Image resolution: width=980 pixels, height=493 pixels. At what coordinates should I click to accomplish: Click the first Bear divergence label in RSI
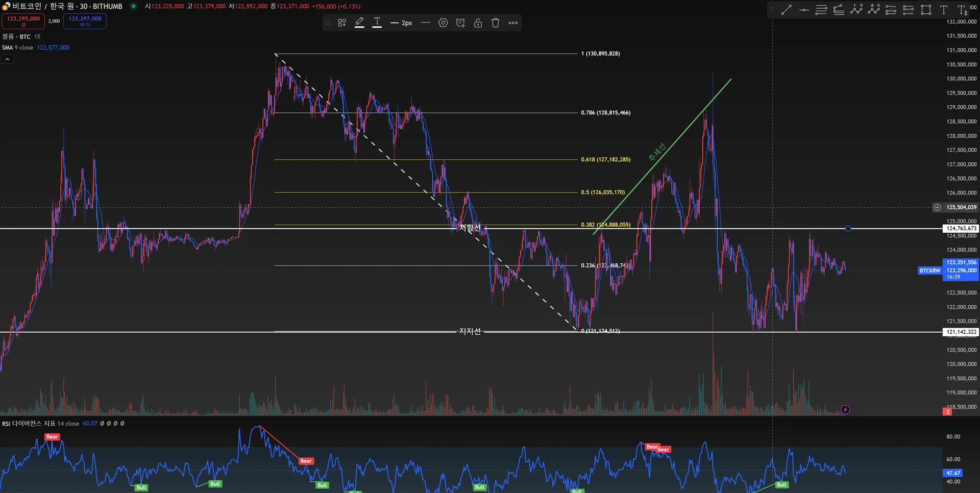coord(52,437)
